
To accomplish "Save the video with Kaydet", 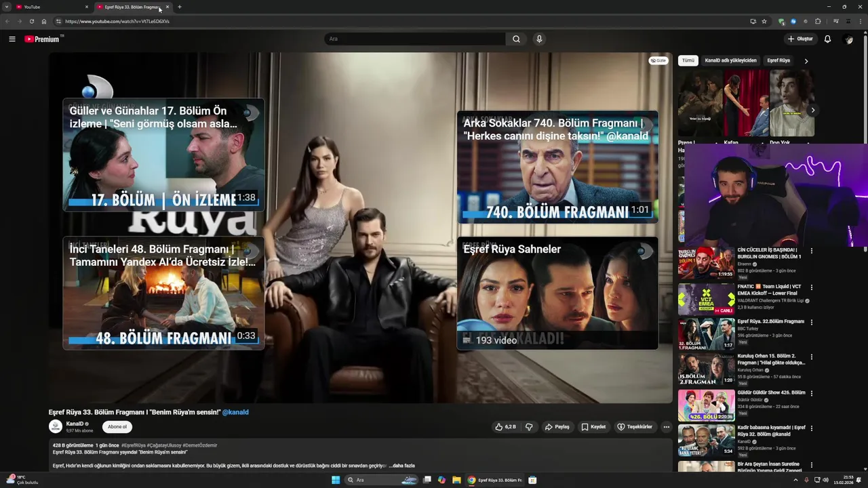I will 593,427.
